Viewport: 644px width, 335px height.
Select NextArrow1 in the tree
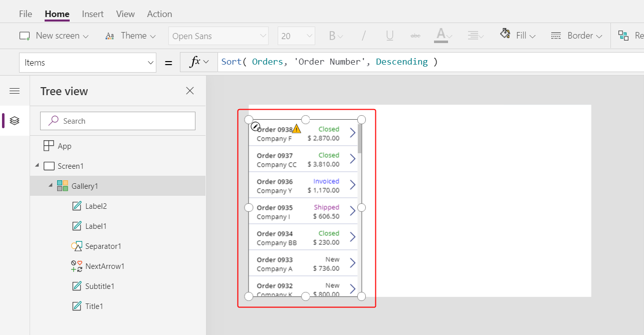click(105, 266)
